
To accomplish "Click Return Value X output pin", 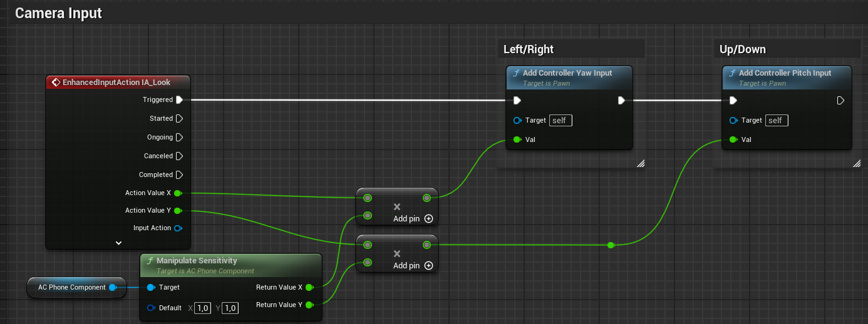I will 309,288.
